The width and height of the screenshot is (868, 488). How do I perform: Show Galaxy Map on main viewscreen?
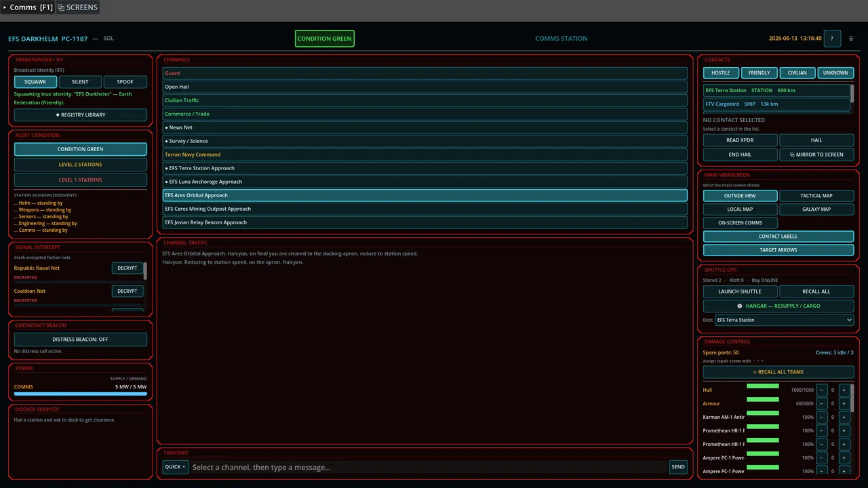[816, 209]
